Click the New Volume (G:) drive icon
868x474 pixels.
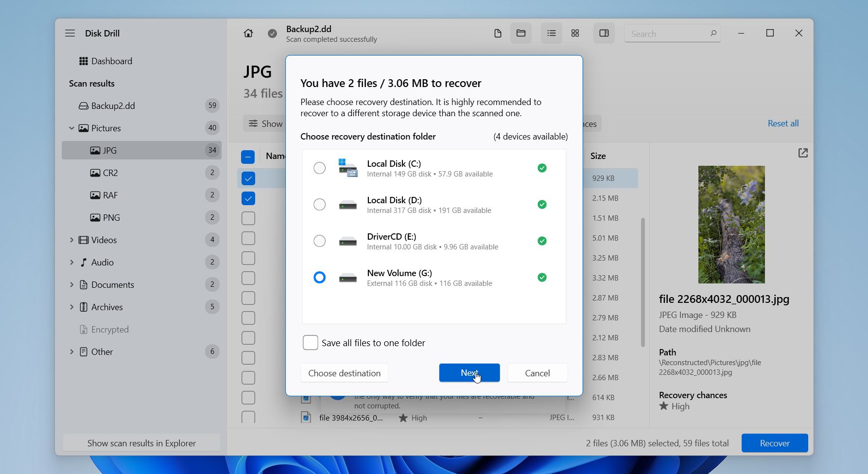pos(348,278)
